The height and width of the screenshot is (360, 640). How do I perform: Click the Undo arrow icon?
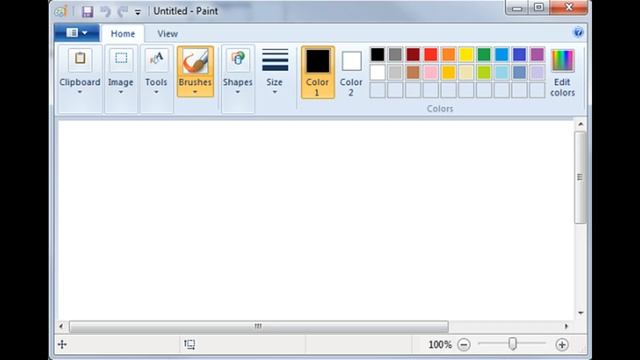(105, 11)
